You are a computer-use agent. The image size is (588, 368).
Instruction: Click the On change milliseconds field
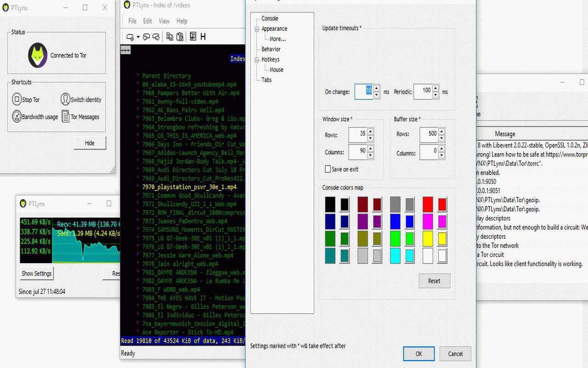(364, 92)
